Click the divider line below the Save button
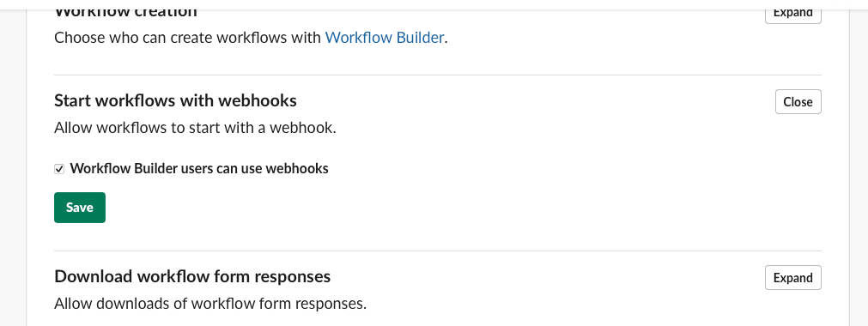The height and width of the screenshot is (326, 868). (x=437, y=251)
